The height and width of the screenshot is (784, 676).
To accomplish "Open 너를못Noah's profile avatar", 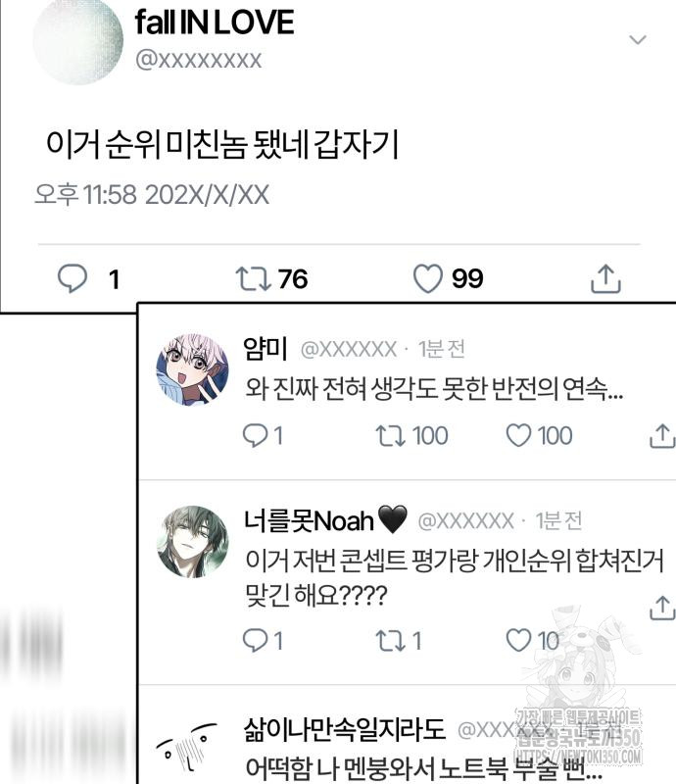I will (192, 542).
